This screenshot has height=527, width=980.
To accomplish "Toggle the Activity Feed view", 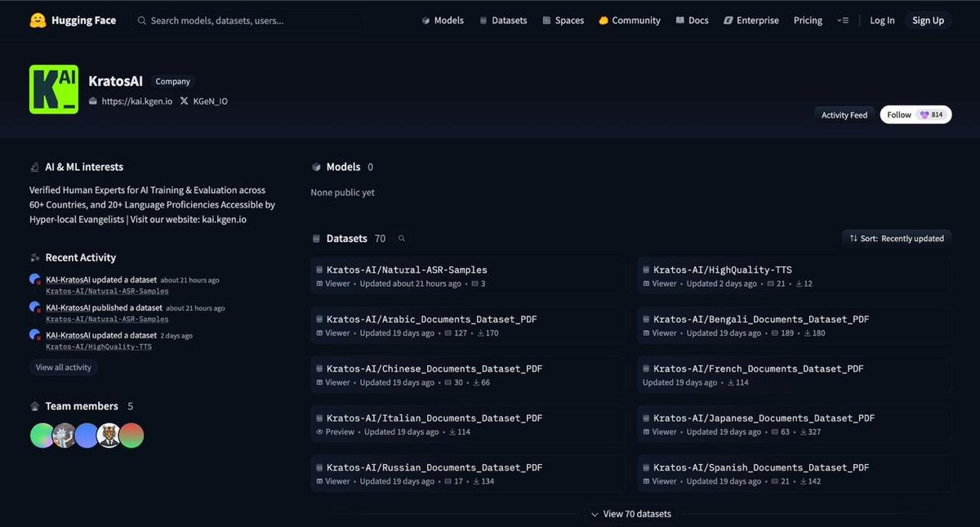I will click(x=844, y=114).
